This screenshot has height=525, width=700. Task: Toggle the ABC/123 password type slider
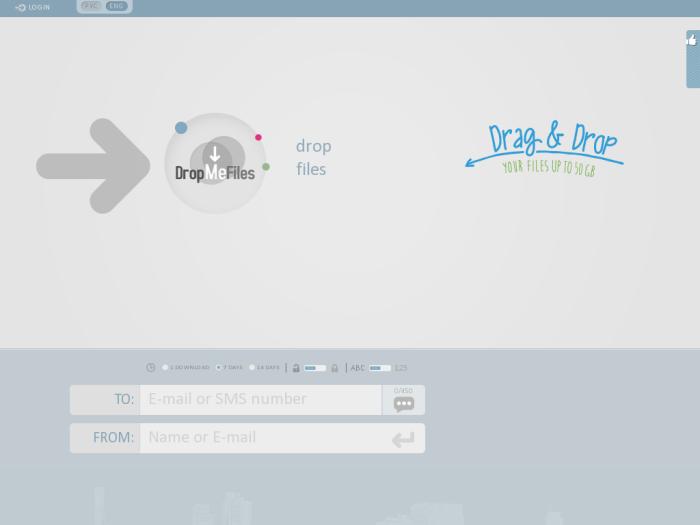coord(379,368)
